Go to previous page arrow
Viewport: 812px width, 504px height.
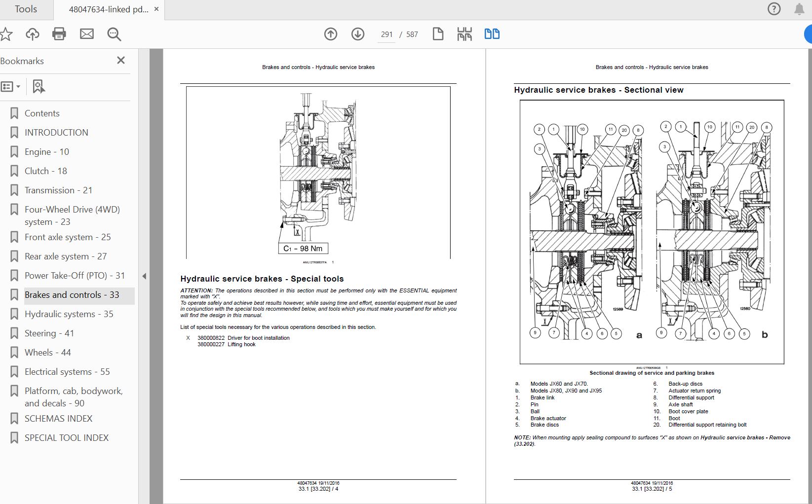coord(331,34)
